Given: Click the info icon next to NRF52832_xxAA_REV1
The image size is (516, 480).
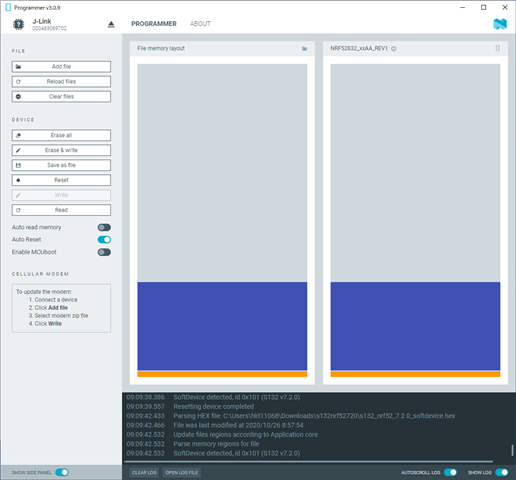Looking at the screenshot, I should [394, 49].
